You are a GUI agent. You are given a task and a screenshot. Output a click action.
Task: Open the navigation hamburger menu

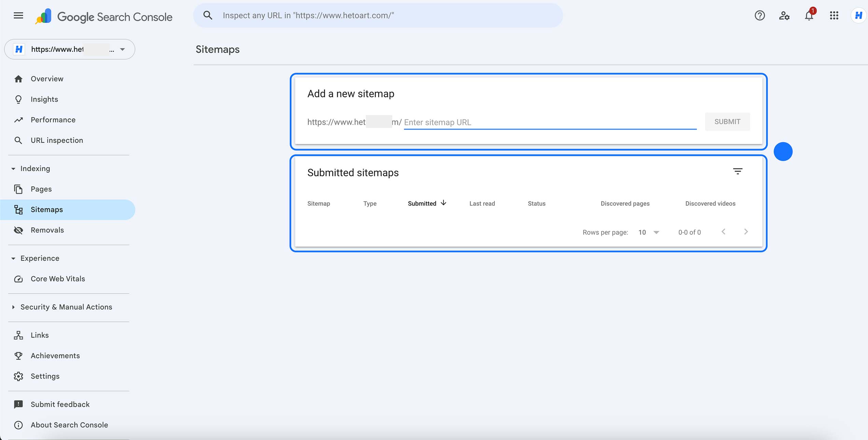tap(18, 15)
